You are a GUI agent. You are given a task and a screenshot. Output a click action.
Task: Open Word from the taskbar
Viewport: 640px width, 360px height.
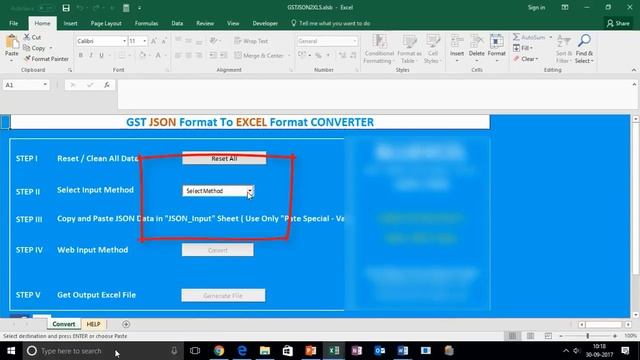point(402,351)
